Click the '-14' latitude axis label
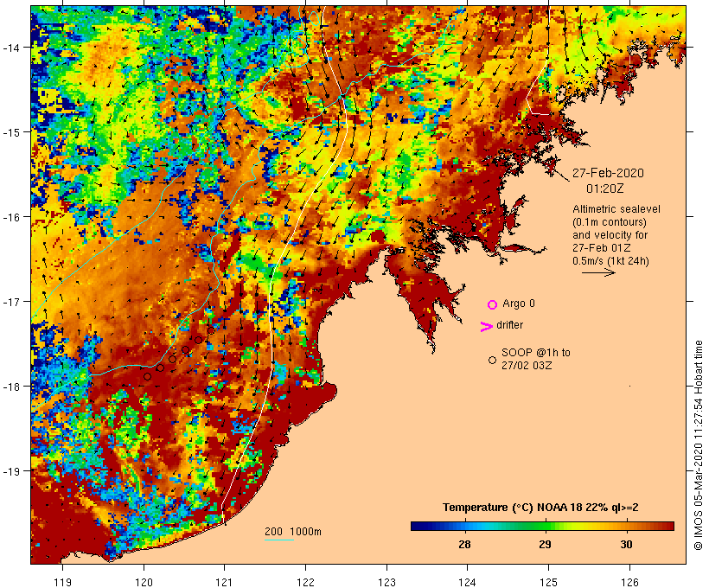709x588 pixels. click(11, 47)
